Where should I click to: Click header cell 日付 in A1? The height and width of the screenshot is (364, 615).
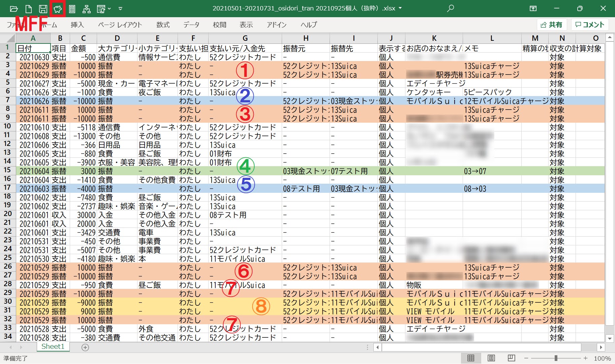tap(33, 48)
